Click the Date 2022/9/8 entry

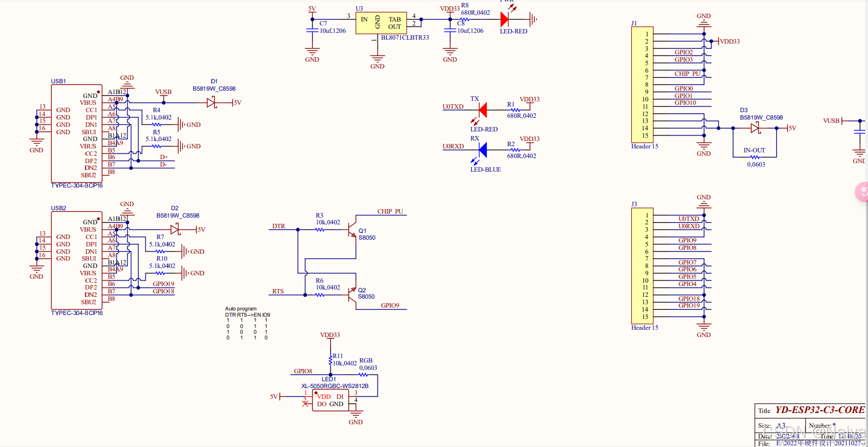[x=787, y=436]
